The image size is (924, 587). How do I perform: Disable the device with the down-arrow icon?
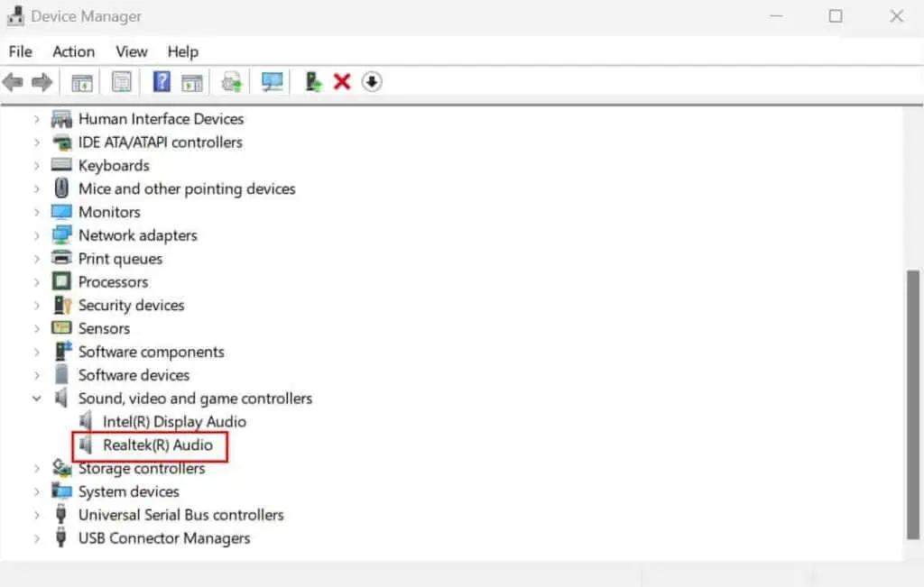pos(371,82)
